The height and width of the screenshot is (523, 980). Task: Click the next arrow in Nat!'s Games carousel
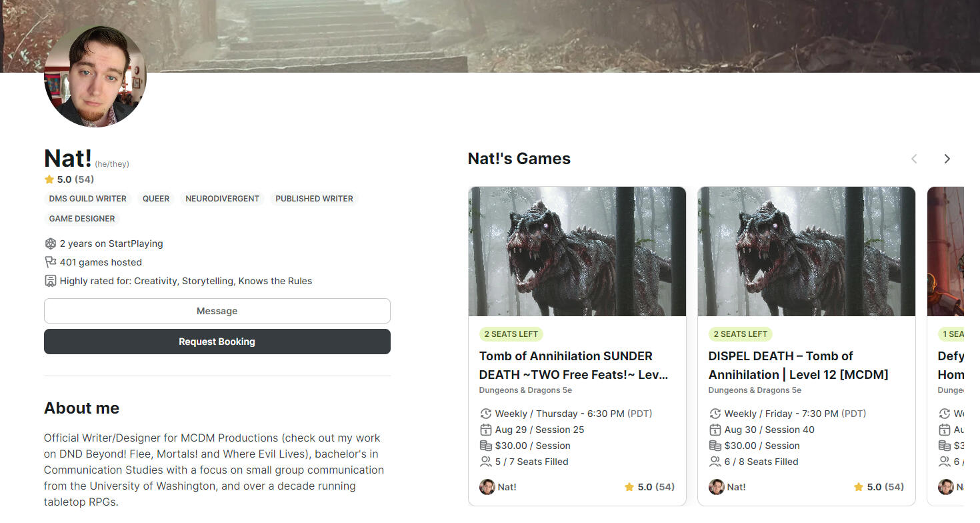click(x=947, y=159)
